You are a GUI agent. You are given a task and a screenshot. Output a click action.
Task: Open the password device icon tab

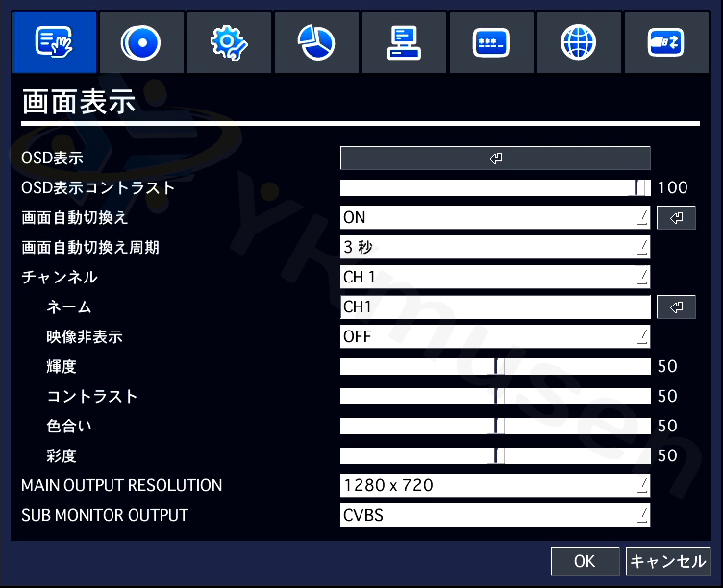(x=491, y=43)
